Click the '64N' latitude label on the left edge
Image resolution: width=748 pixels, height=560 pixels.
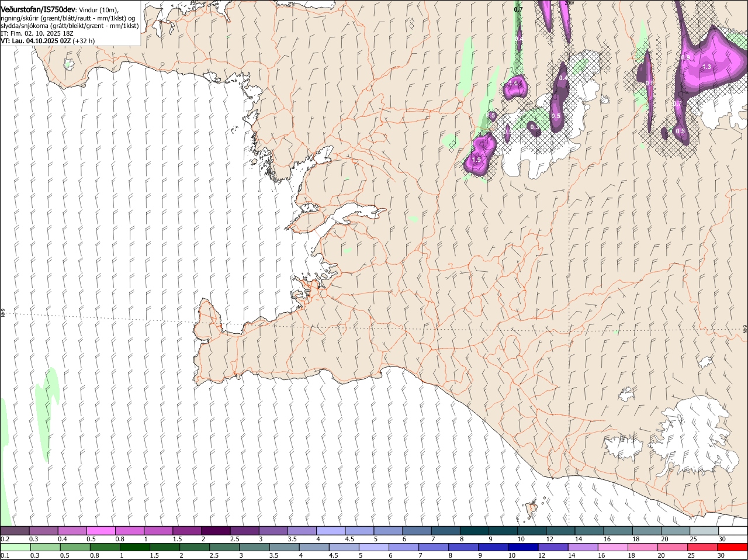pos(3,313)
